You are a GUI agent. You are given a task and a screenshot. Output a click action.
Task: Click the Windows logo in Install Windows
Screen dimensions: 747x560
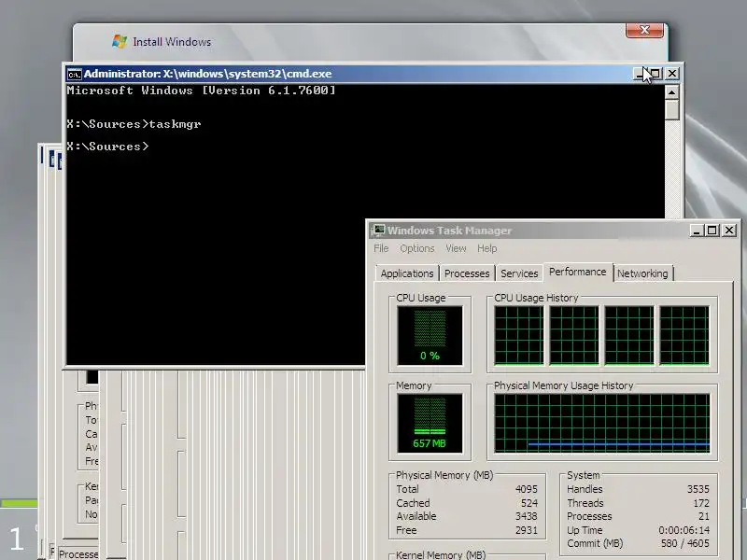click(120, 41)
